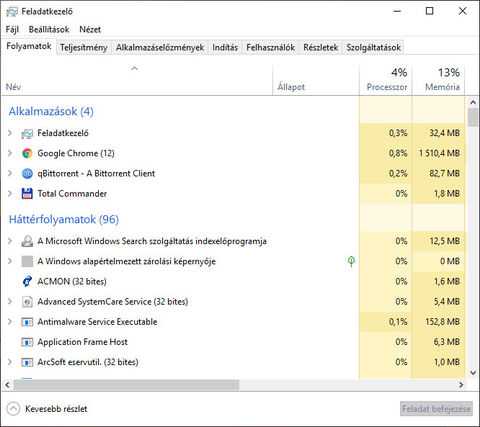Expand the Antimalware Service Executable entry
Image resolution: width=480 pixels, height=427 pixels.
pos(10,322)
